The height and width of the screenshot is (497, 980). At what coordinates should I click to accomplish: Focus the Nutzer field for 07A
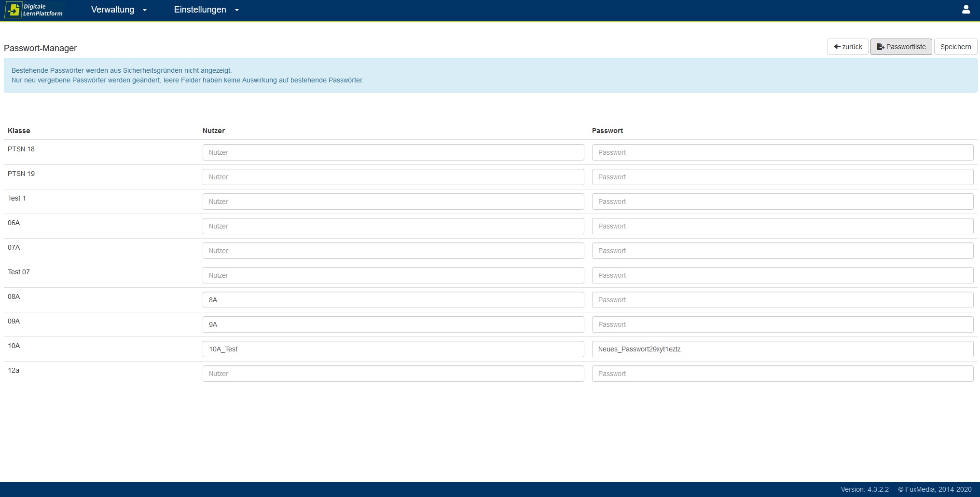393,251
